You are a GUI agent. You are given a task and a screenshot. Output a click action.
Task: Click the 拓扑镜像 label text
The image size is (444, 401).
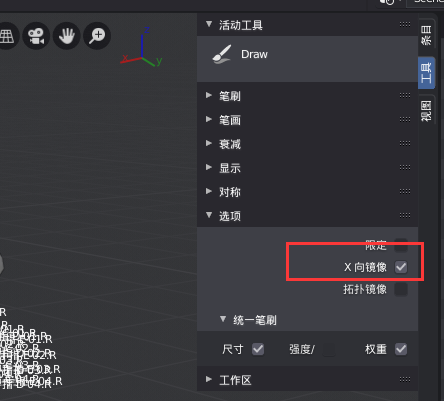[365, 289]
